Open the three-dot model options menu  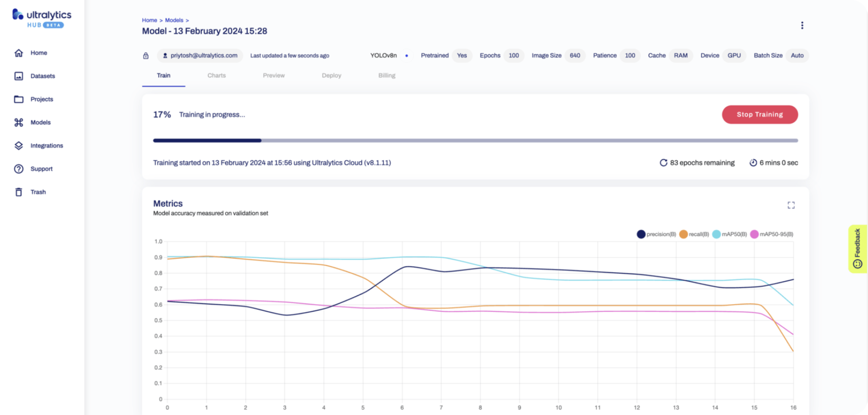[802, 26]
